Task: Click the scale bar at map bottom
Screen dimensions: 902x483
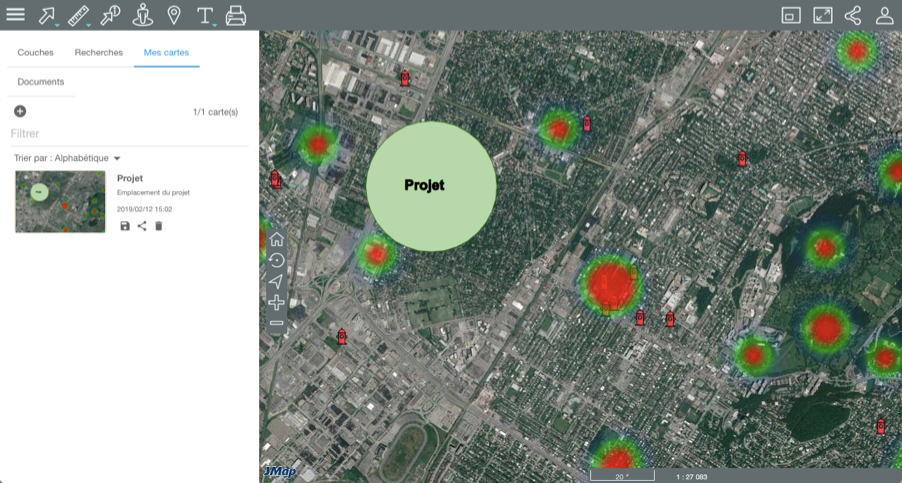Action: pyautogui.click(x=622, y=476)
